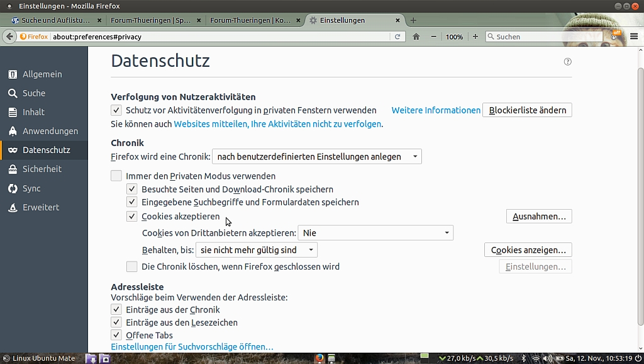Screen dimensions: 644x364
Task: Click into the Suchen search field
Action: 544,37
